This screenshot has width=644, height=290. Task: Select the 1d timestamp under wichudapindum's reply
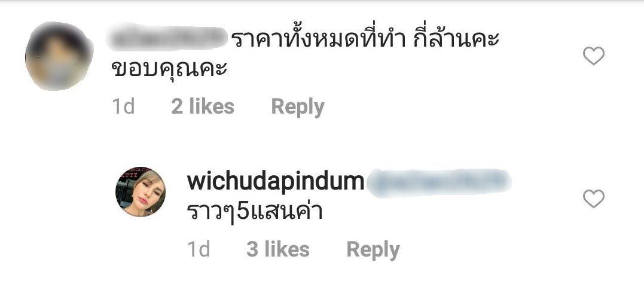point(199,249)
